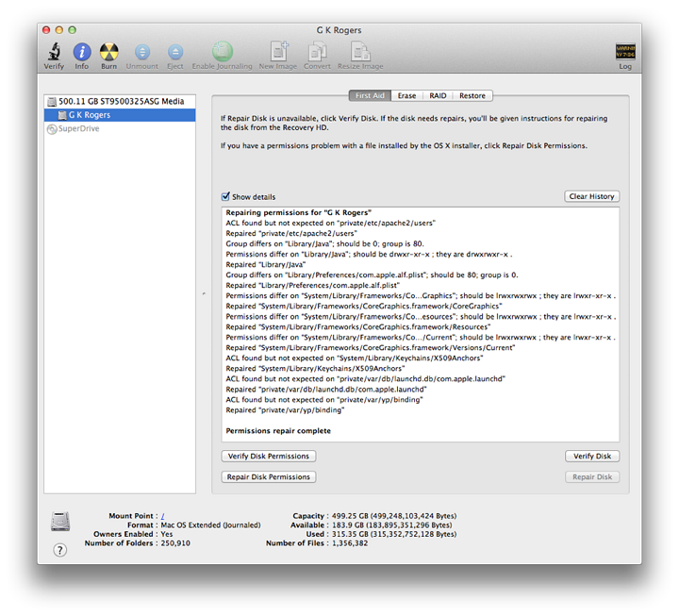The height and width of the screenshot is (616, 679).
Task: Click the Burn disc toolbar icon
Action: (109, 52)
